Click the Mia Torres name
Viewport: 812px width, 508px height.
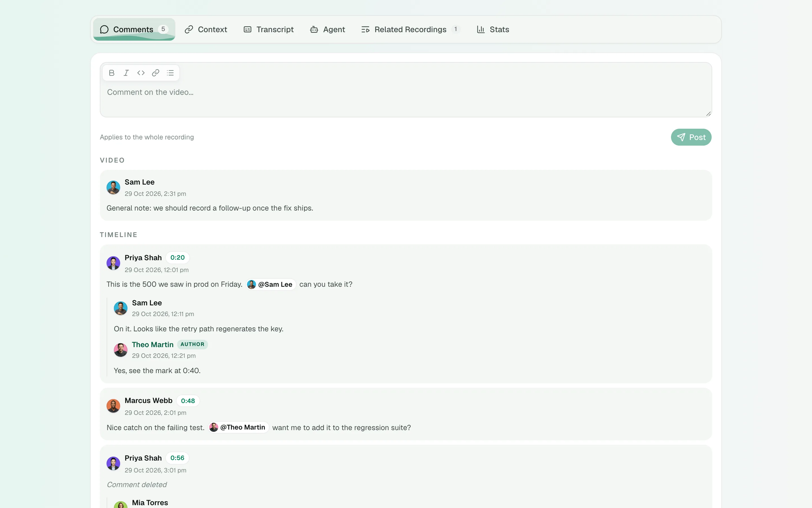[150, 503]
